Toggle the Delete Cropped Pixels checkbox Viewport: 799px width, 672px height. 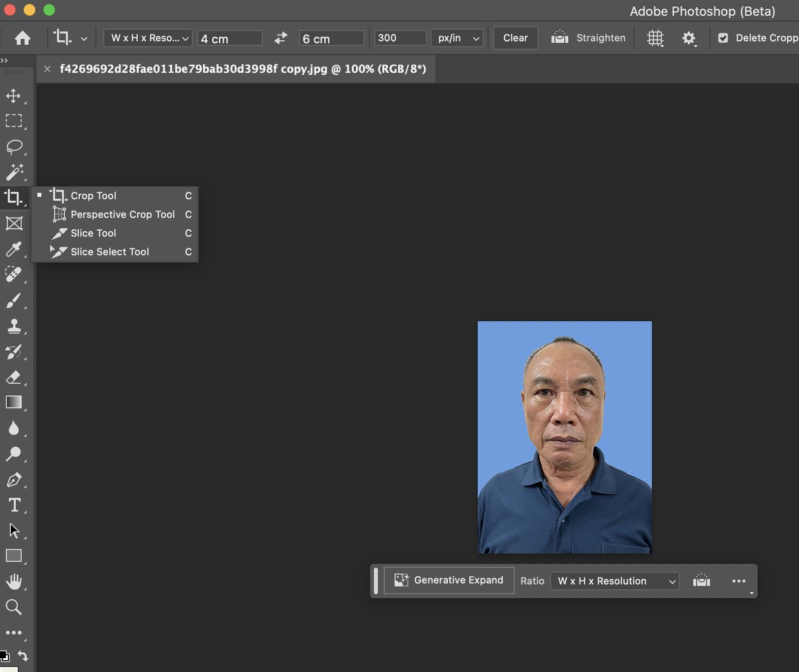point(723,38)
